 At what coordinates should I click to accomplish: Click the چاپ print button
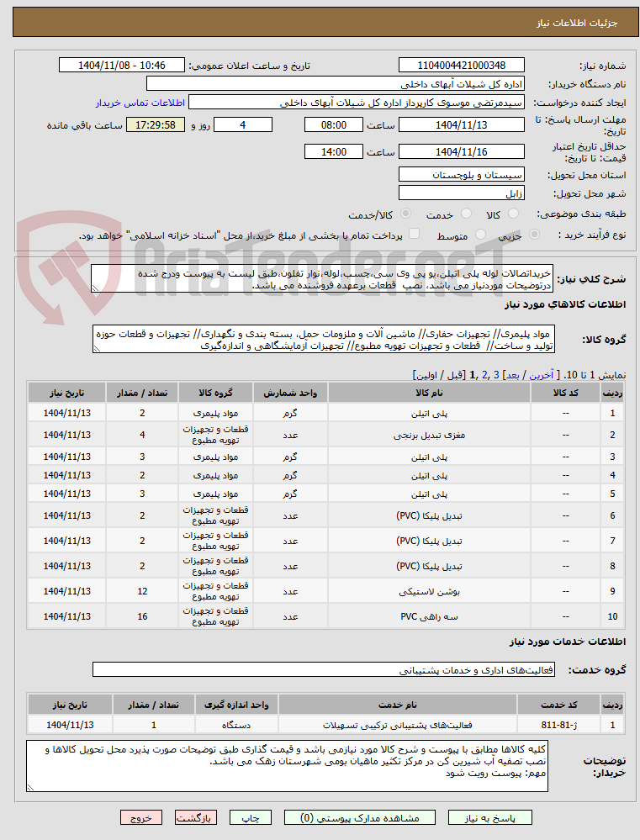pos(251,818)
